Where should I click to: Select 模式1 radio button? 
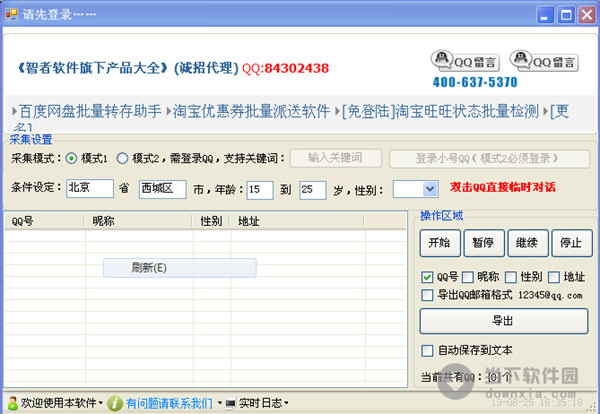coord(71,158)
